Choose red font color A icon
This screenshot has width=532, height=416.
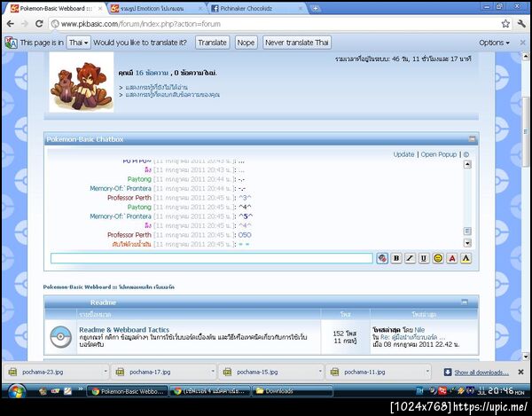click(452, 258)
